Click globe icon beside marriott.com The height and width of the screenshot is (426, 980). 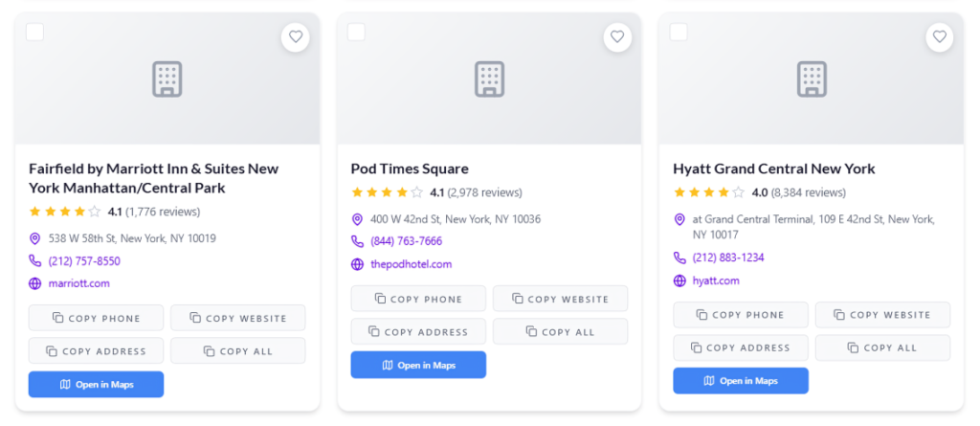[x=35, y=283]
